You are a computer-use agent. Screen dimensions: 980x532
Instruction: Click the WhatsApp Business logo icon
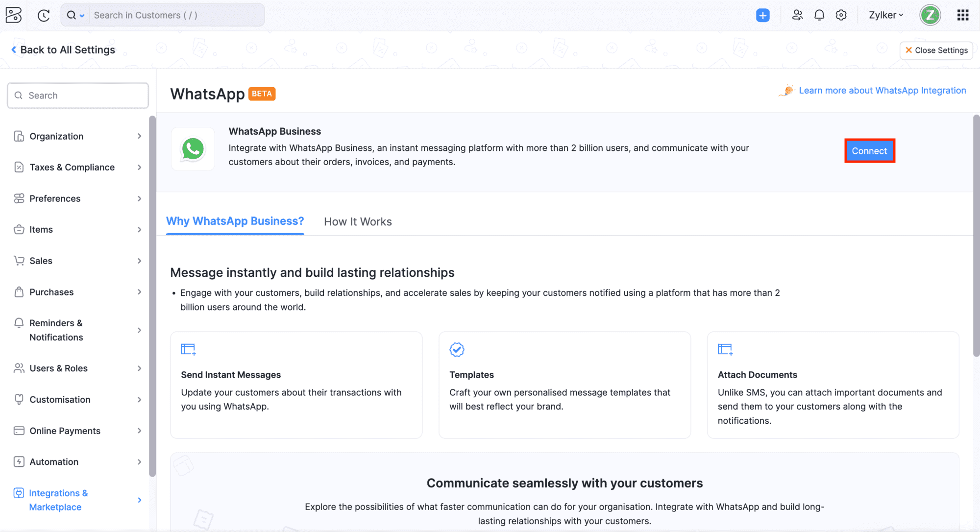pyautogui.click(x=193, y=149)
